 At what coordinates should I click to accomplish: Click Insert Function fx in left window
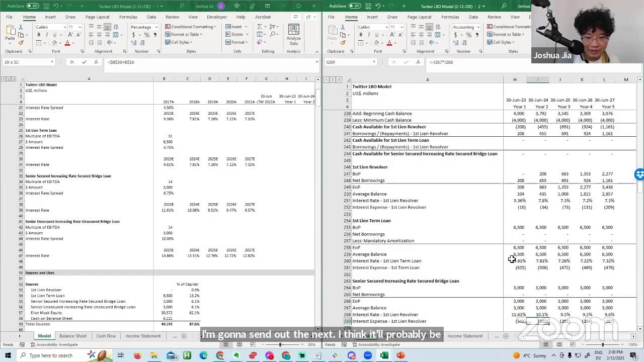click(96, 62)
